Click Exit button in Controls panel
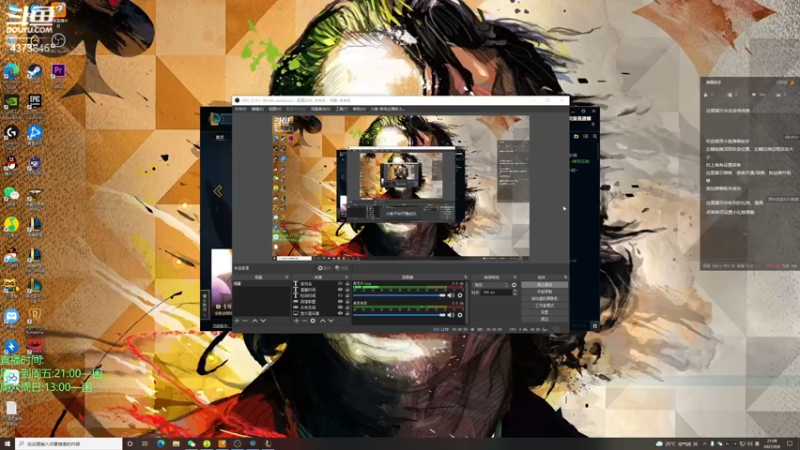Viewport: 800px width, 450px height. pos(544,318)
